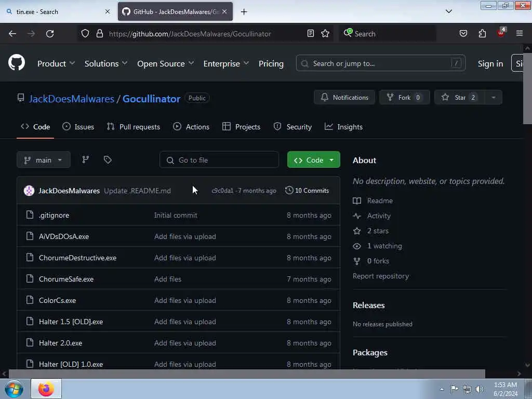Click the padlock site info icon

point(99,33)
